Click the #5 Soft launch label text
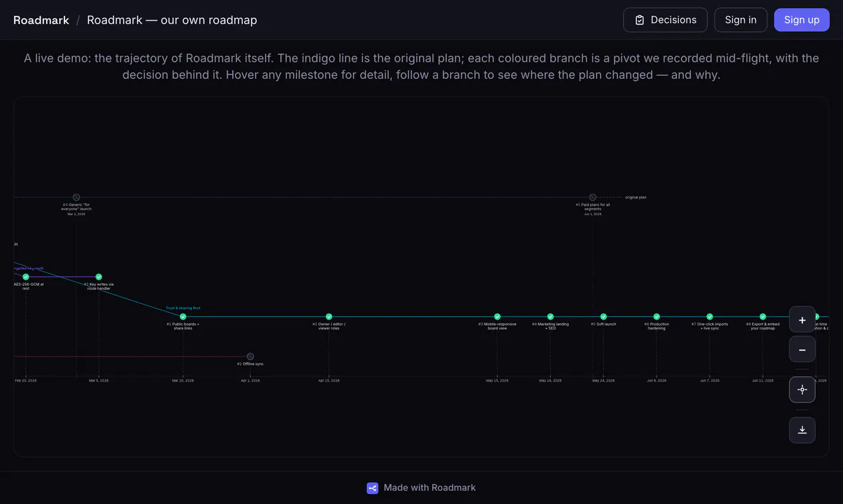The width and height of the screenshot is (843, 504). point(603,324)
